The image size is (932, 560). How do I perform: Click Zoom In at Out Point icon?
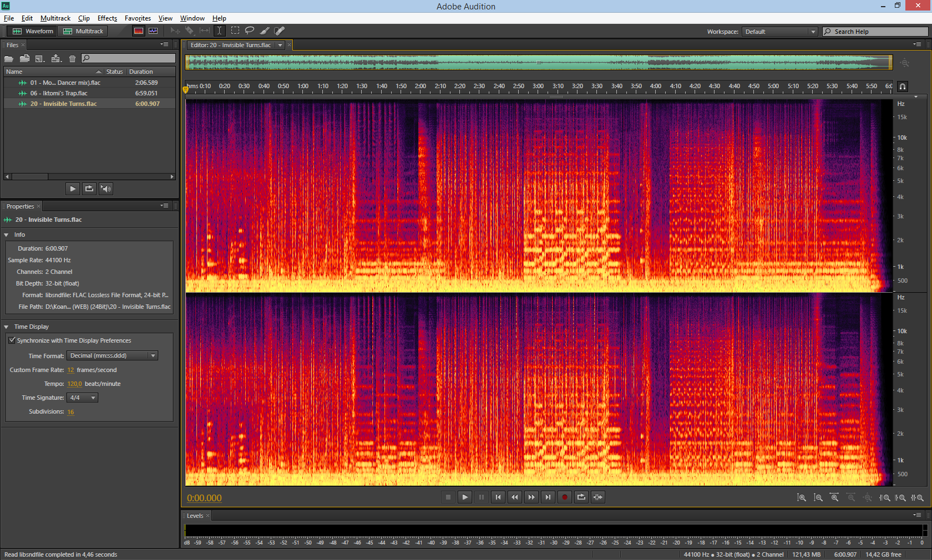coord(900,497)
